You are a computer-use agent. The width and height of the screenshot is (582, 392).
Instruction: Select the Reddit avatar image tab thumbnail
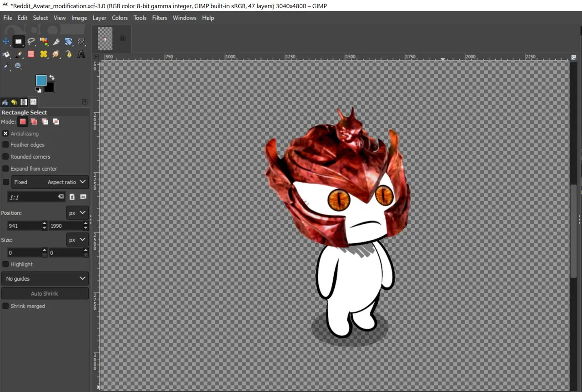(105, 38)
